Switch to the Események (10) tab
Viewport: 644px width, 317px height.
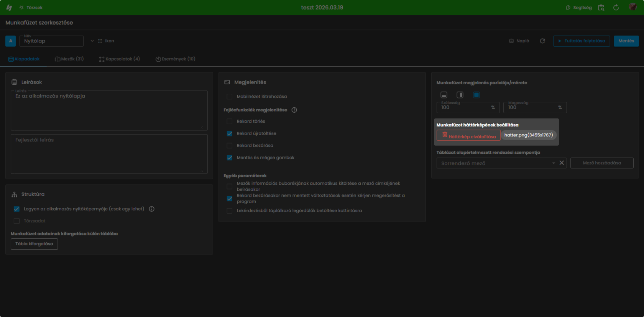(x=175, y=59)
